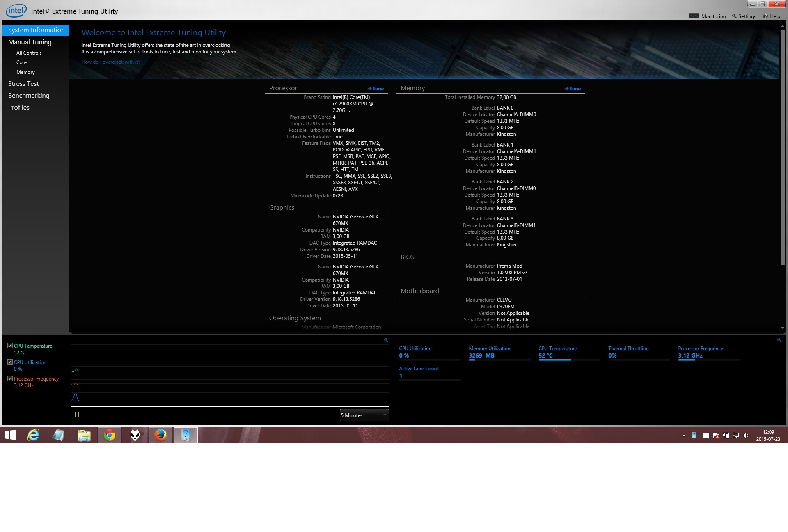Click Processor Frequency 3,12 GHz tile
The height and width of the screenshot is (532, 788).
[x=709, y=353]
